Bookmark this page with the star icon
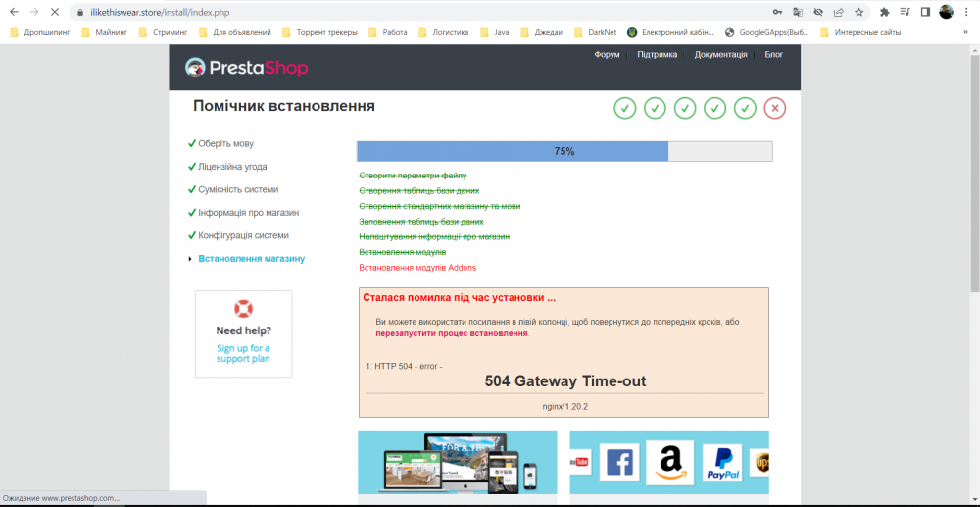 click(859, 12)
